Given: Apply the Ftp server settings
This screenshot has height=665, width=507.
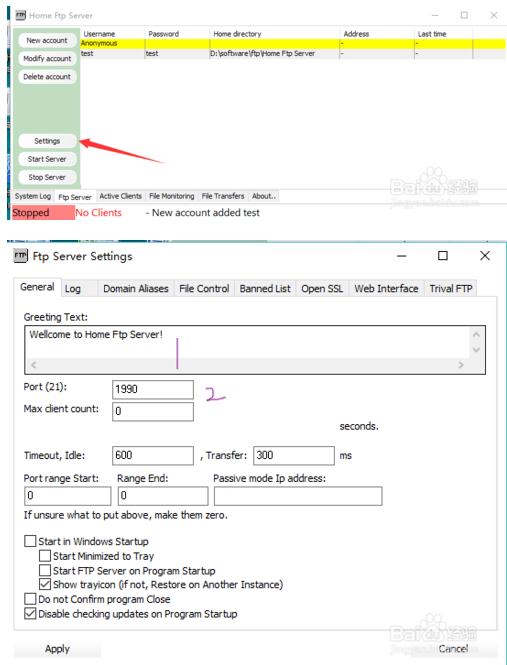Looking at the screenshot, I should click(x=58, y=649).
